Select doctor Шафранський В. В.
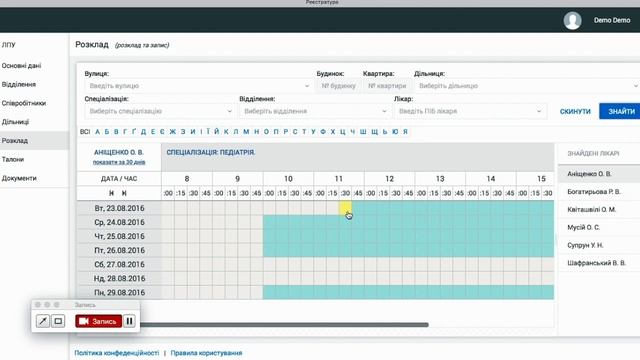640x360 pixels. [x=596, y=263]
